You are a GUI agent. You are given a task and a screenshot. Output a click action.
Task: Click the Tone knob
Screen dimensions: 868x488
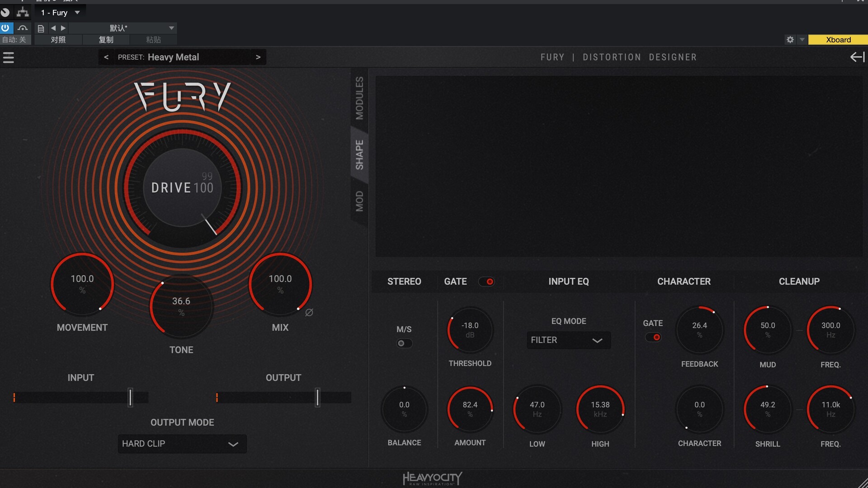click(181, 306)
